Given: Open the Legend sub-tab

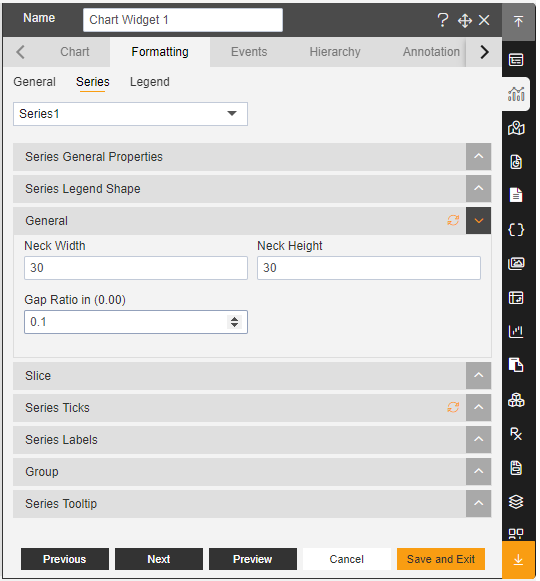Looking at the screenshot, I should [150, 82].
